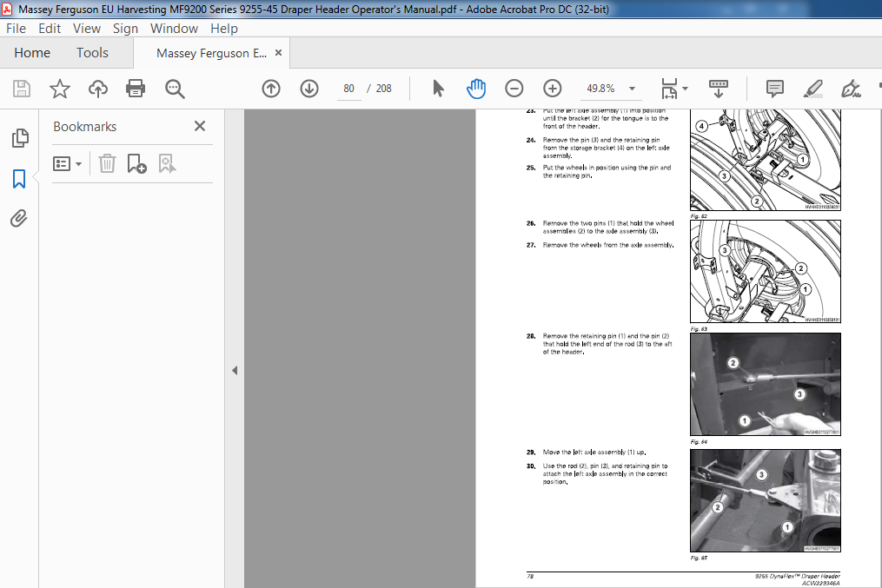Toggle the Bookmarks navigation pane button
The width and height of the screenshot is (882, 588).
click(19, 179)
